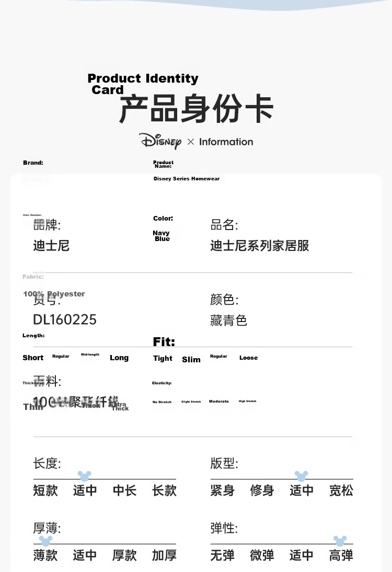Screen dimensions: 392x572
Task: Click the 厚薄: label
Action: (x=47, y=528)
